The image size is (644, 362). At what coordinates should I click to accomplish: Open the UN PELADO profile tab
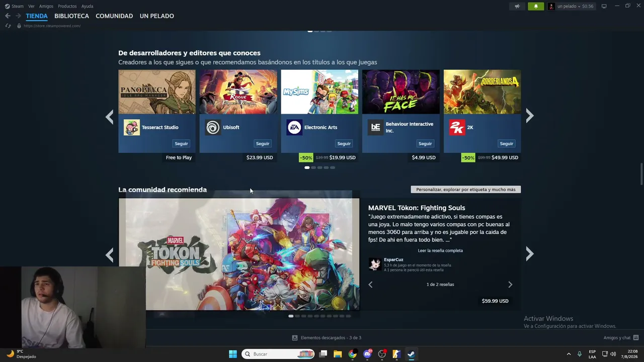point(157,16)
